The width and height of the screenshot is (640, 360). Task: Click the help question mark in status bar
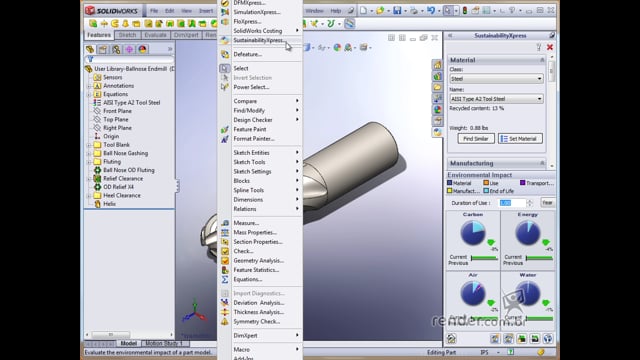511,352
